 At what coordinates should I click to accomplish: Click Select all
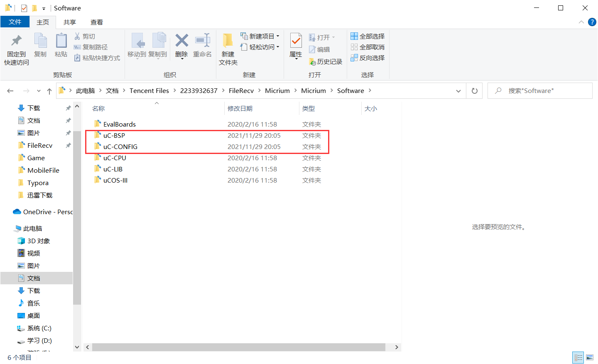click(368, 36)
